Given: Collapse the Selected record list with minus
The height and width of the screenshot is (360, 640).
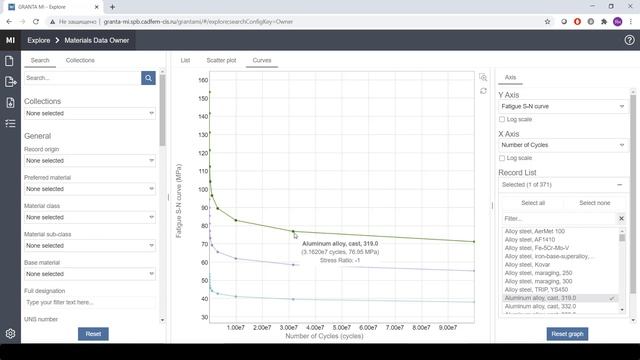Looking at the screenshot, I should [x=620, y=185].
